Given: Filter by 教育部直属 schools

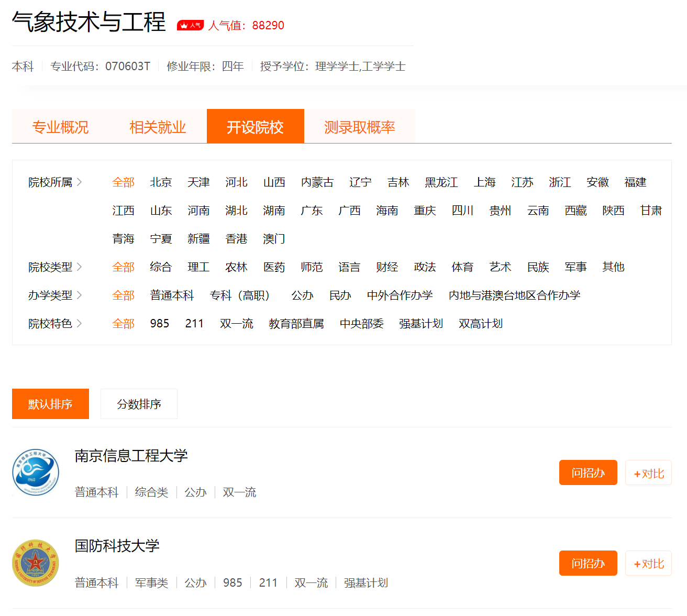Looking at the screenshot, I should 296,324.
